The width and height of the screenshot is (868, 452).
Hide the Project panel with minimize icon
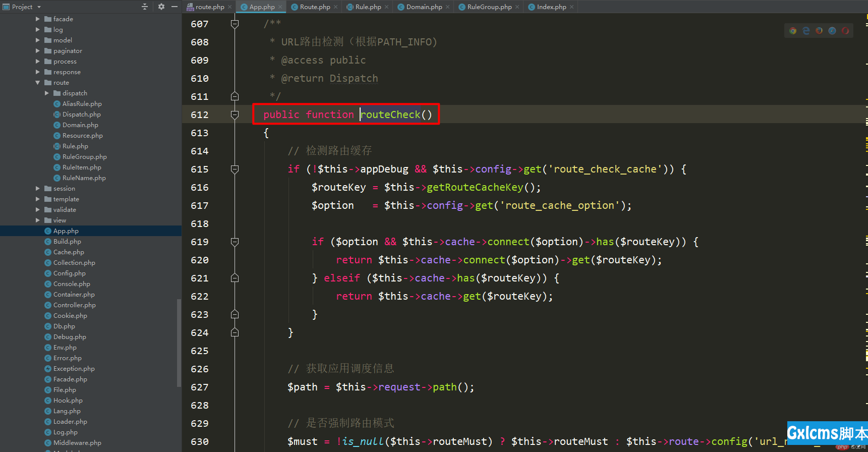(x=175, y=7)
